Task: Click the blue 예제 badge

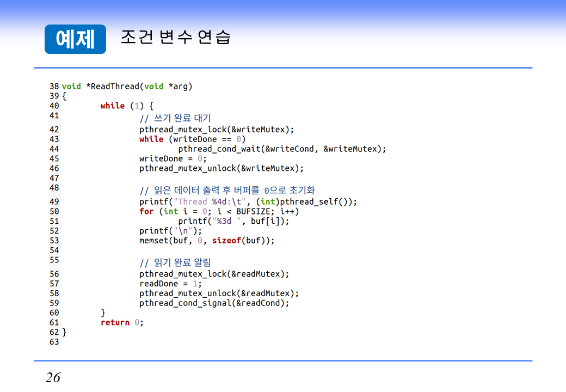Action: click(75, 39)
